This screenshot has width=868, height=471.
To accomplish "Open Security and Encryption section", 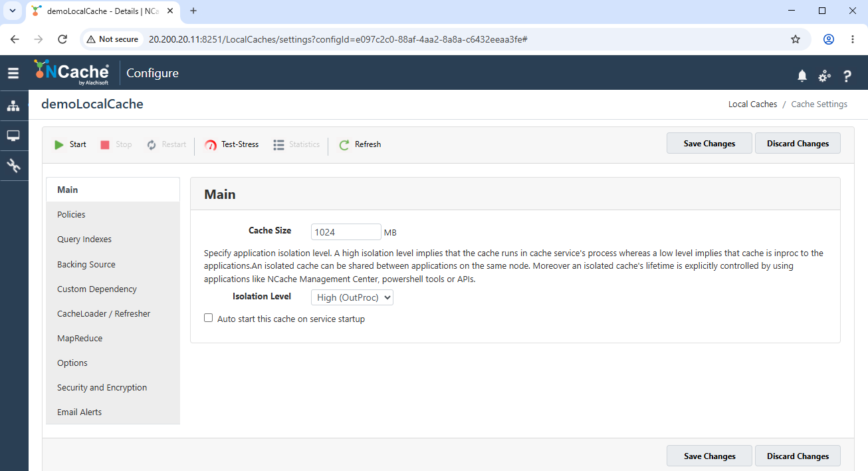I will pos(113,387).
